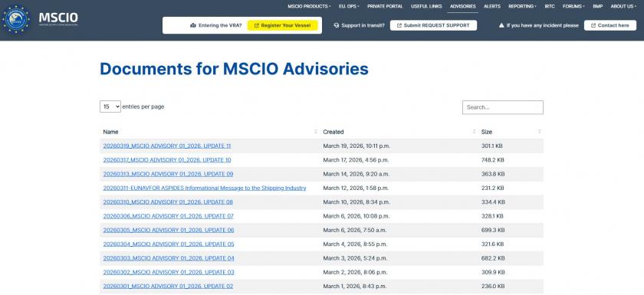The width and height of the screenshot is (644, 295).
Task: Click the date March 19, 2026, 10:11 p.m.
Action: [x=356, y=146]
